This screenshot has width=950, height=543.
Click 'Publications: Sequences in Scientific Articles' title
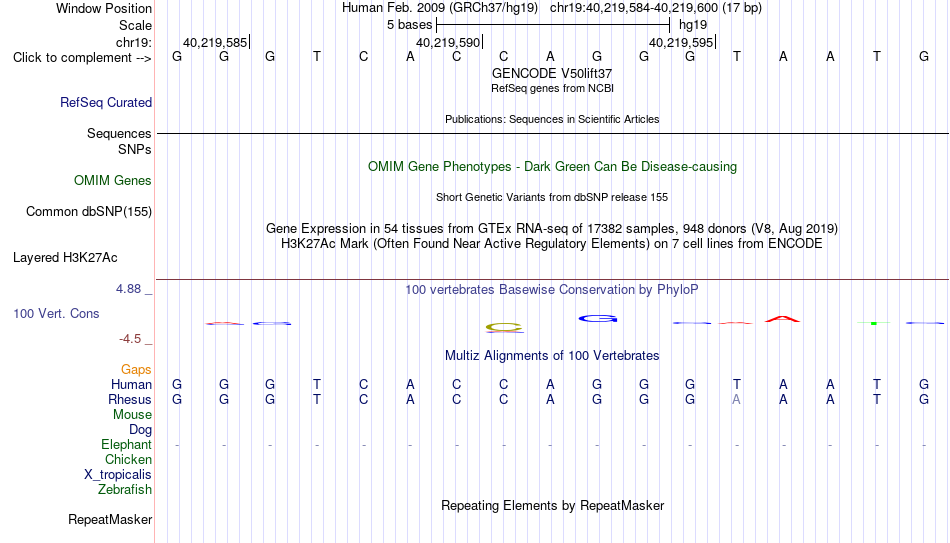pyautogui.click(x=552, y=119)
